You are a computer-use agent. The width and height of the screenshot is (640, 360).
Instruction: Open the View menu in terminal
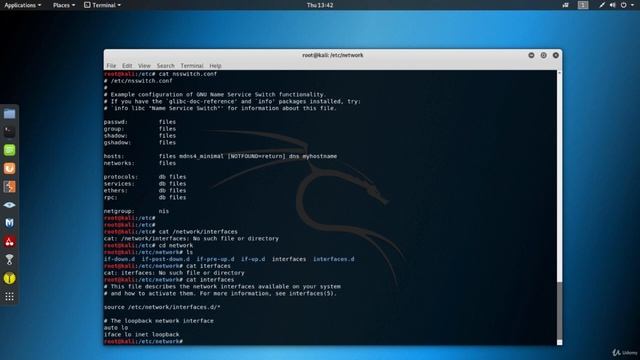[144, 66]
